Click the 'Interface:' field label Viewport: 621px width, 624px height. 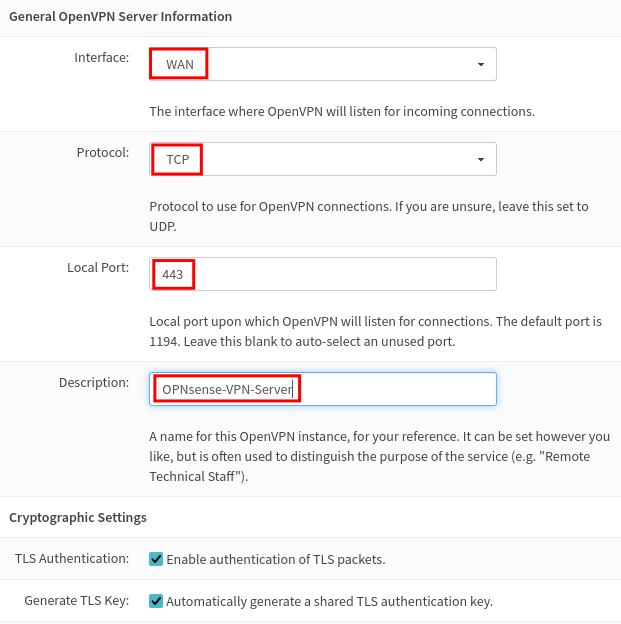pos(102,58)
